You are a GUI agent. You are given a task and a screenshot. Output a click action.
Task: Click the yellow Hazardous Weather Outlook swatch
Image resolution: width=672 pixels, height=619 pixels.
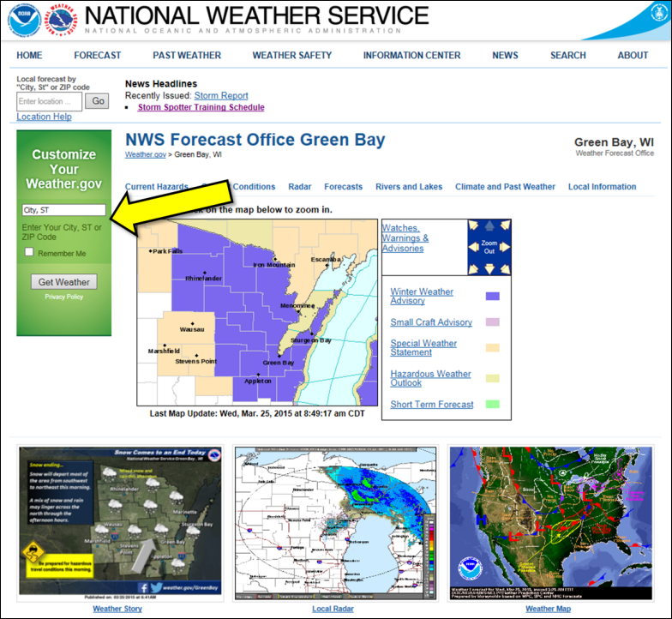point(492,378)
